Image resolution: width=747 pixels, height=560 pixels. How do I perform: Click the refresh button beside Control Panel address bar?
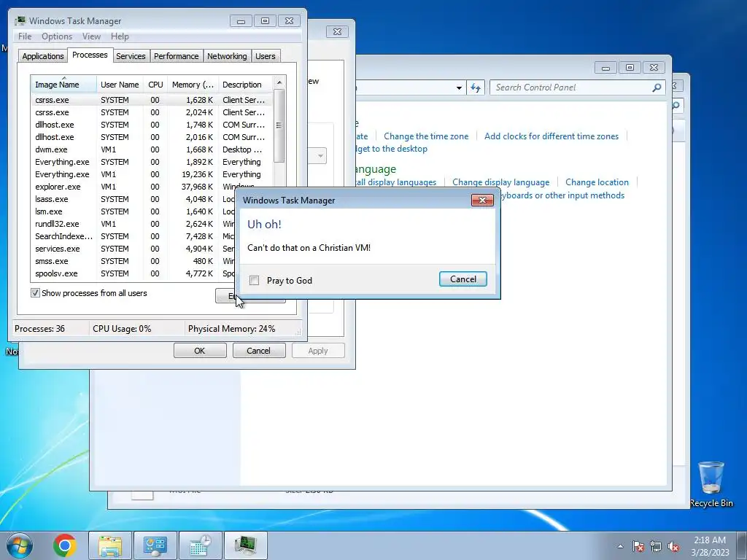click(476, 87)
